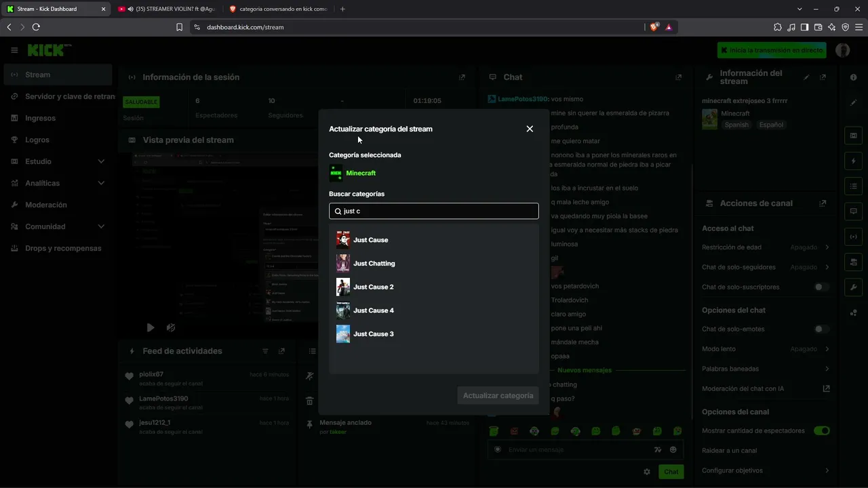Open the profile avatar menu

coord(843,50)
